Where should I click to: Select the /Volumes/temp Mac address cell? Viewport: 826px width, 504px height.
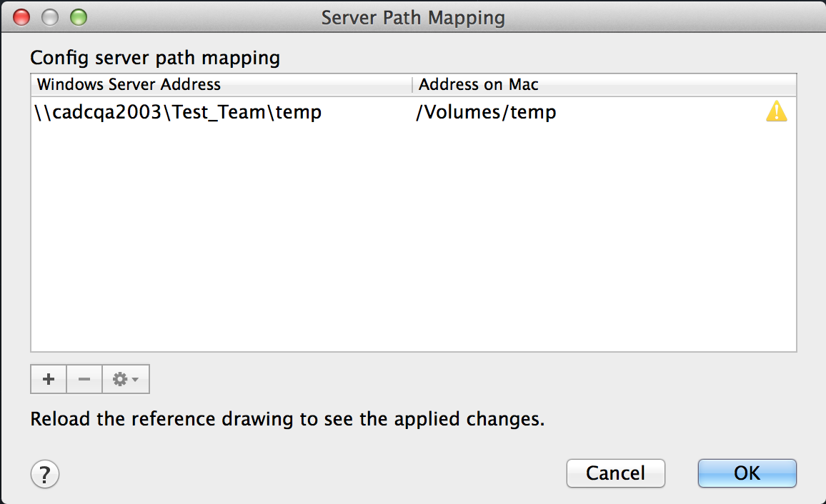click(486, 112)
